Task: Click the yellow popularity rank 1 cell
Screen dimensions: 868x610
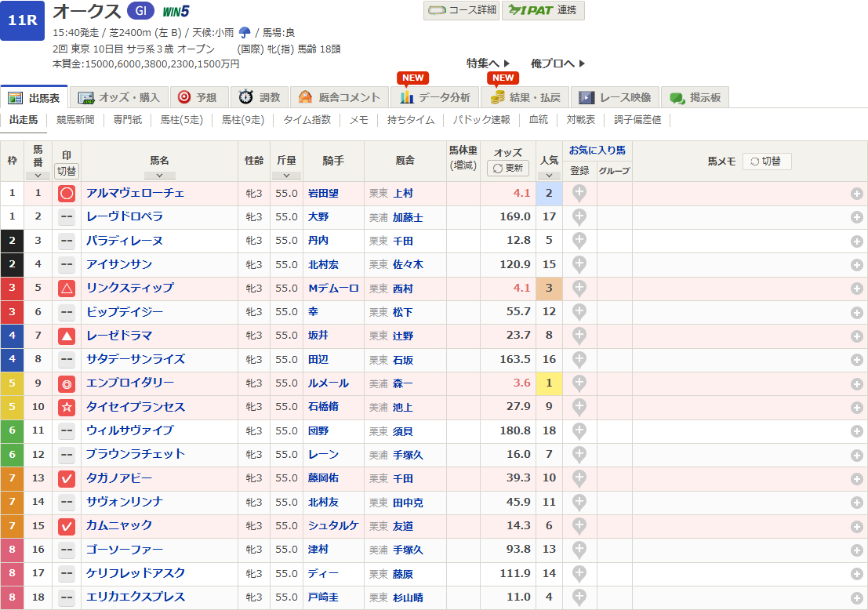Action: (x=548, y=383)
